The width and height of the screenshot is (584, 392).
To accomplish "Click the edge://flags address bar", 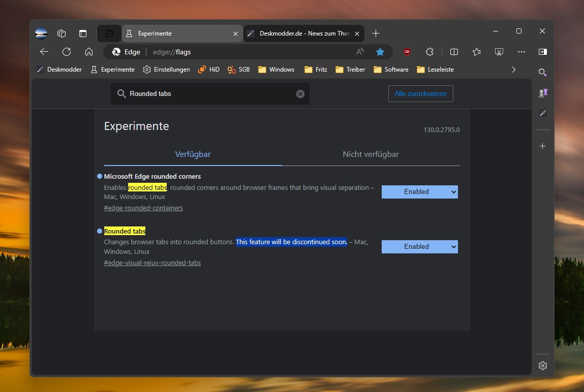I will pos(248,52).
